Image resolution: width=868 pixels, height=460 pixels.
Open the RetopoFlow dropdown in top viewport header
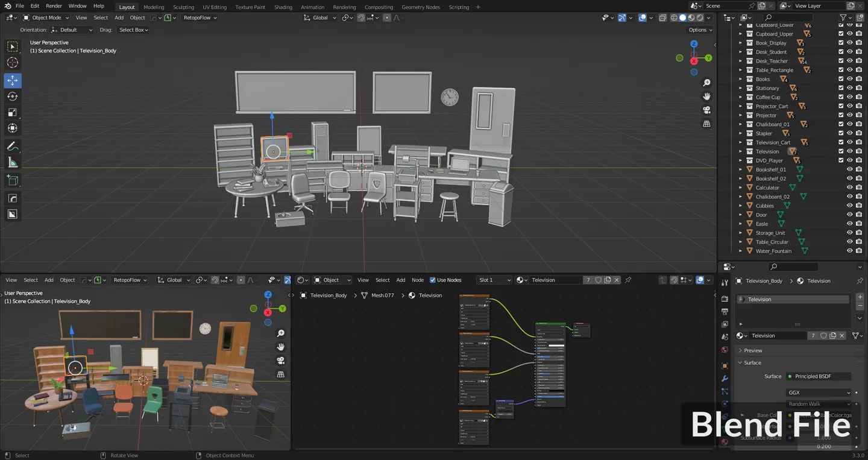[x=200, y=17]
